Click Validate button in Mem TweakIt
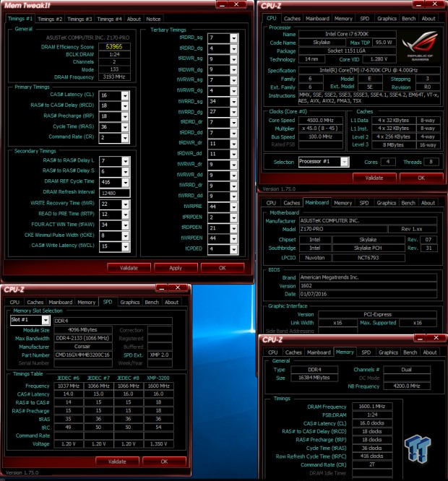The image size is (448, 481). (x=129, y=268)
